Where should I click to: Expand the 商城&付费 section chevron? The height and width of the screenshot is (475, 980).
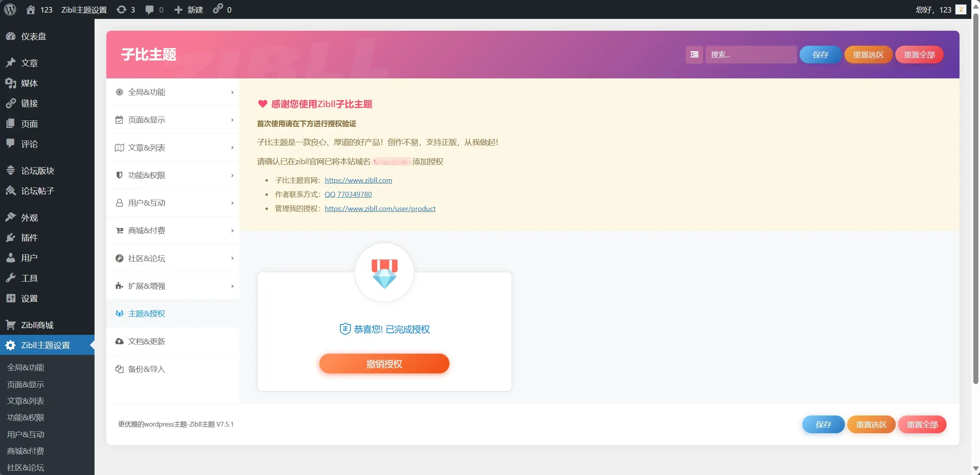tap(232, 230)
